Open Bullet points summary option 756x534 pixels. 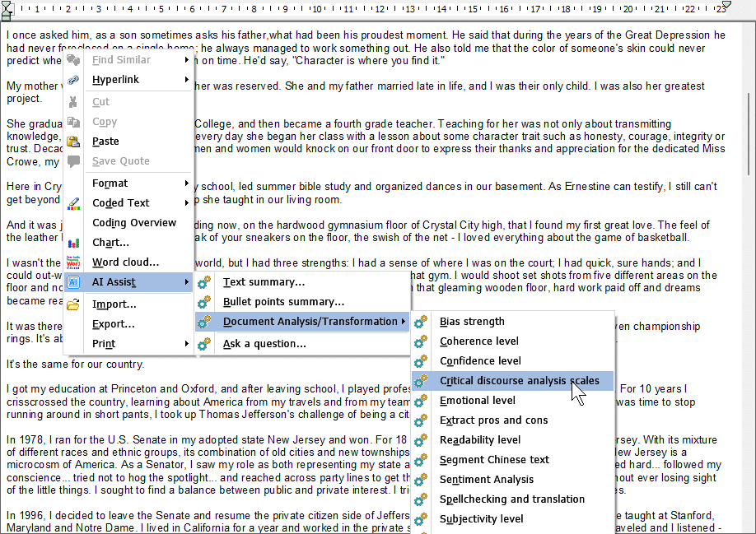point(283,302)
